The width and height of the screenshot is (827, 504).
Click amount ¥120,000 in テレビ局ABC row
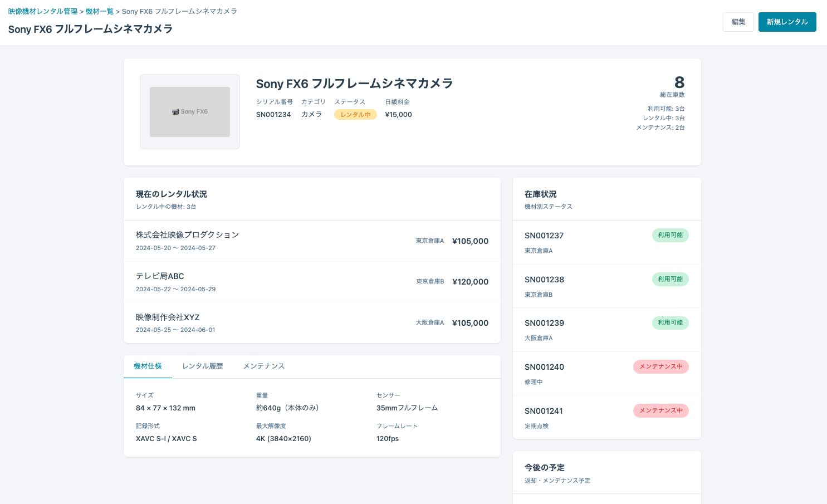pos(471,282)
